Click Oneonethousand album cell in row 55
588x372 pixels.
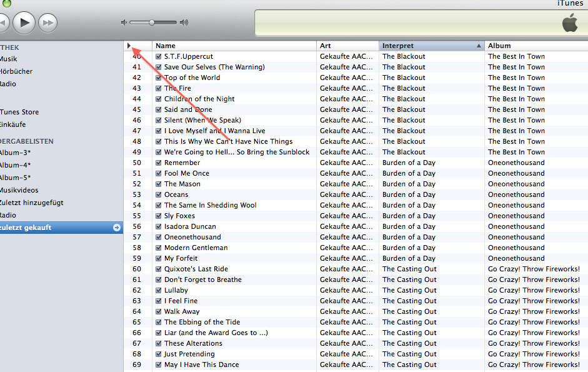(516, 216)
